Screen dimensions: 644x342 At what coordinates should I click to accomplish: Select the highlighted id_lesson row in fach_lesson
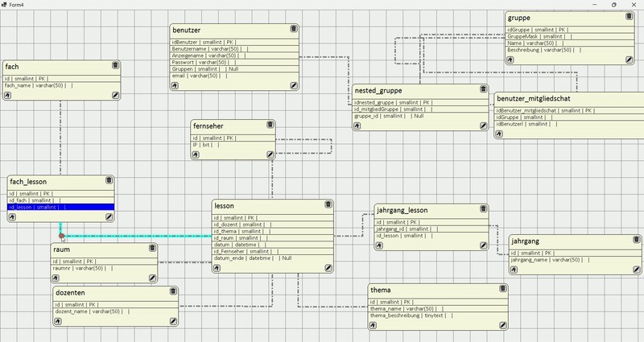pyautogui.click(x=61, y=208)
